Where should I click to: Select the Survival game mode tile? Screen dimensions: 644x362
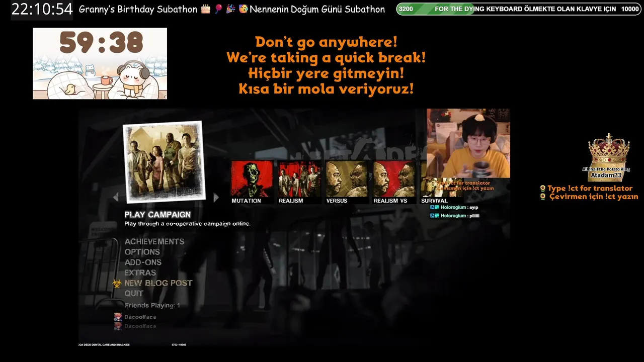tap(435, 191)
